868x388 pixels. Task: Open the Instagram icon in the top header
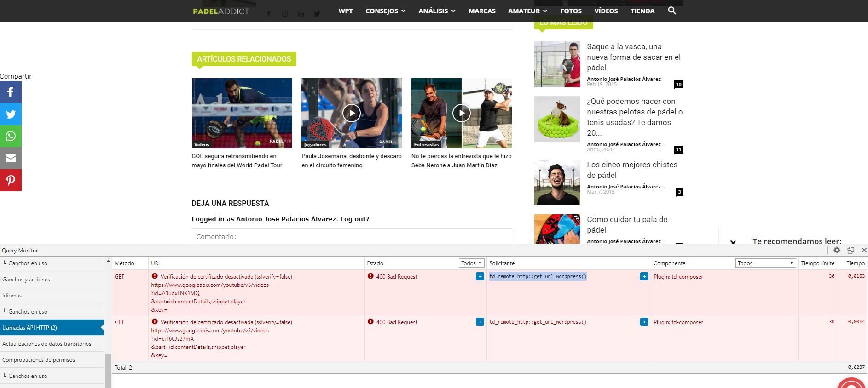(285, 14)
